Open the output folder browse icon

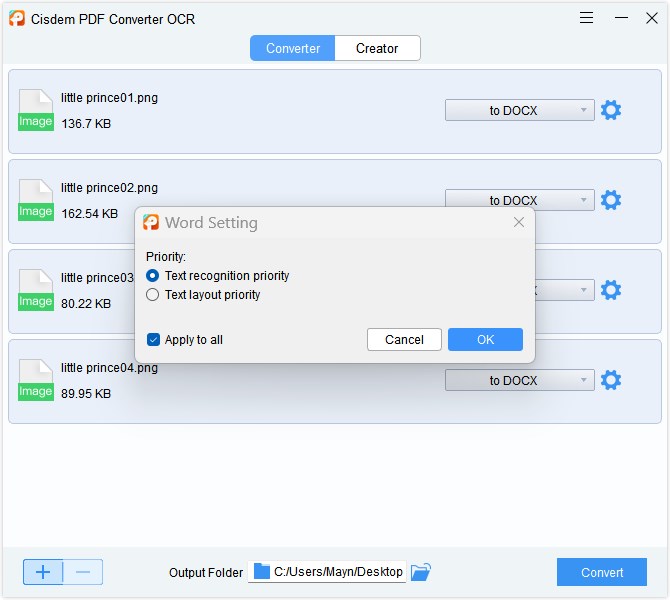coord(420,572)
